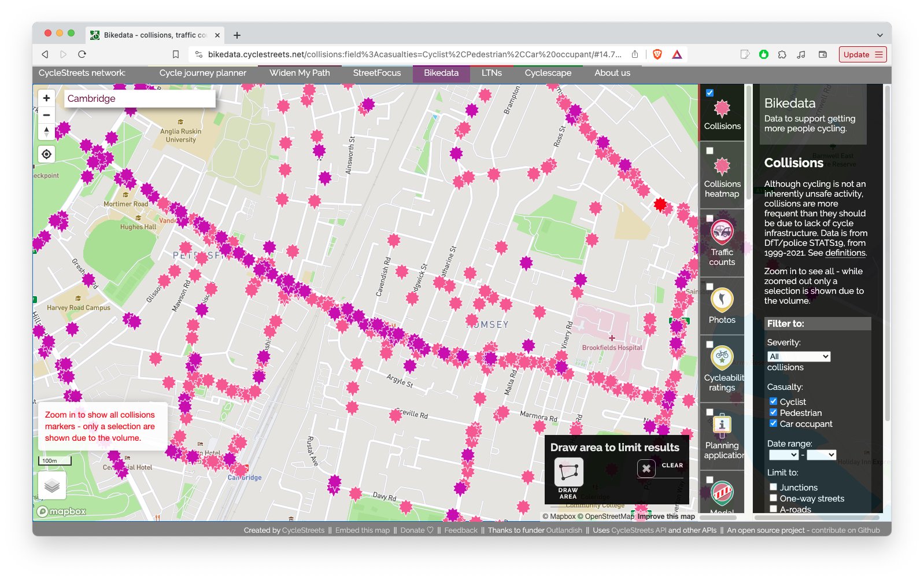Reload the current page
This screenshot has height=579, width=924.
pyautogui.click(x=82, y=54)
